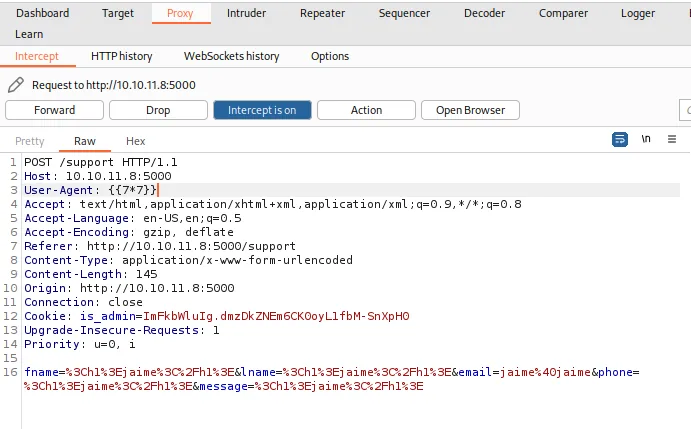Click the Request to http://10.10.11.8:5000 label

coord(114,85)
